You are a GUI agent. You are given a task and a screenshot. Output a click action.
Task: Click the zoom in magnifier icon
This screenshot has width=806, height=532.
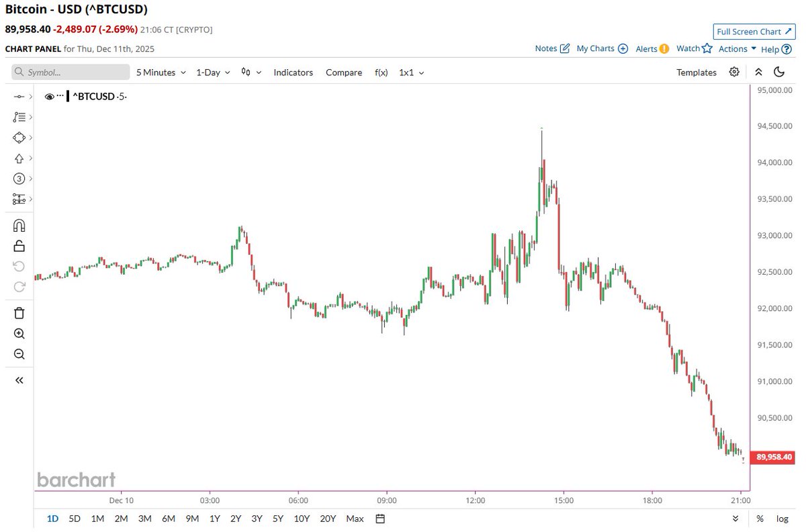(19, 334)
